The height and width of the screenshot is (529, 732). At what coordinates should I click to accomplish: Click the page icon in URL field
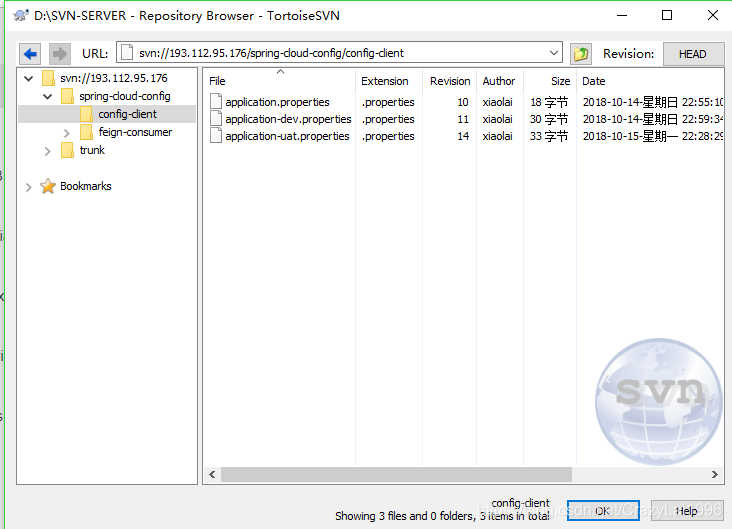tap(127, 53)
